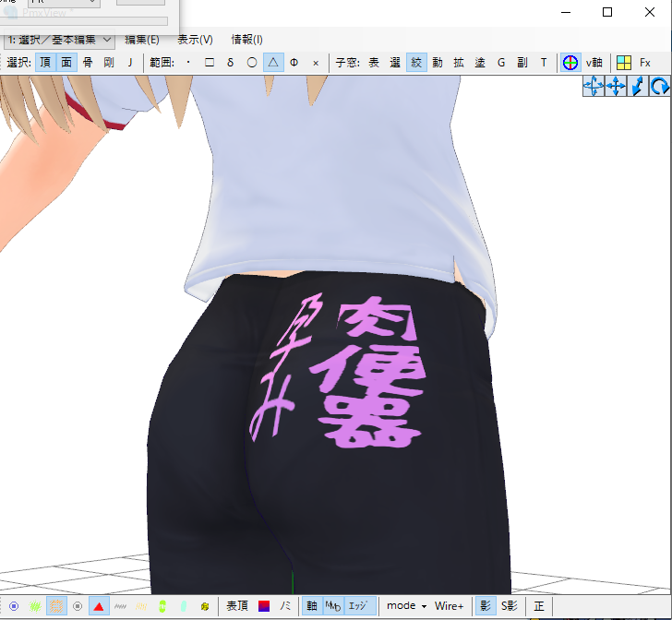Viewport: 672px width, 620px height.
Task: Toggle the MMD display mode button
Action: pyautogui.click(x=333, y=606)
